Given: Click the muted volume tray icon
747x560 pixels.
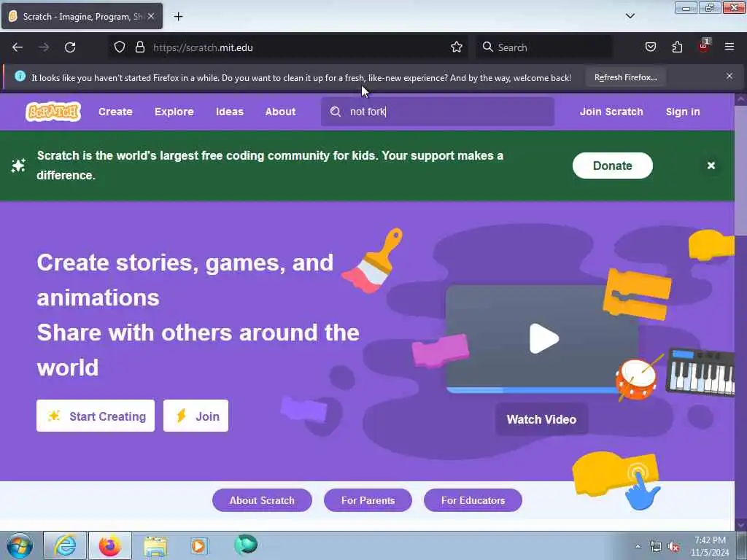Looking at the screenshot, I should 673,547.
